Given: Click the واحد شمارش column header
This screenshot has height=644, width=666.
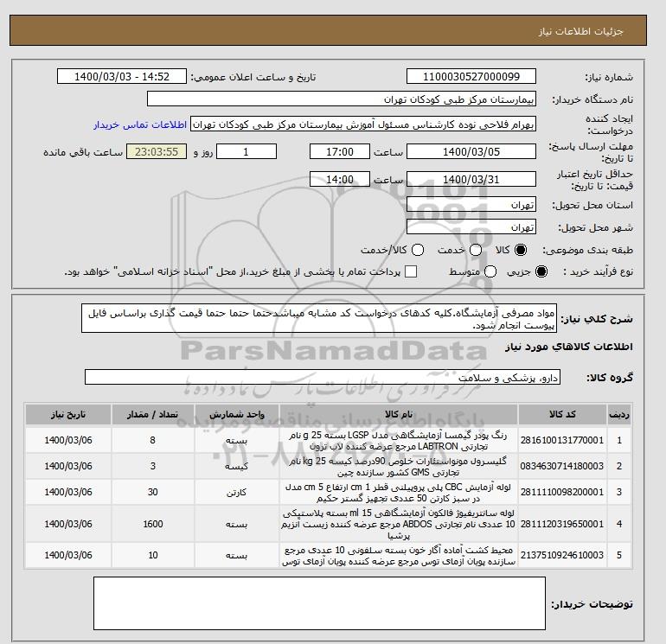Looking at the screenshot, I should (237, 414).
